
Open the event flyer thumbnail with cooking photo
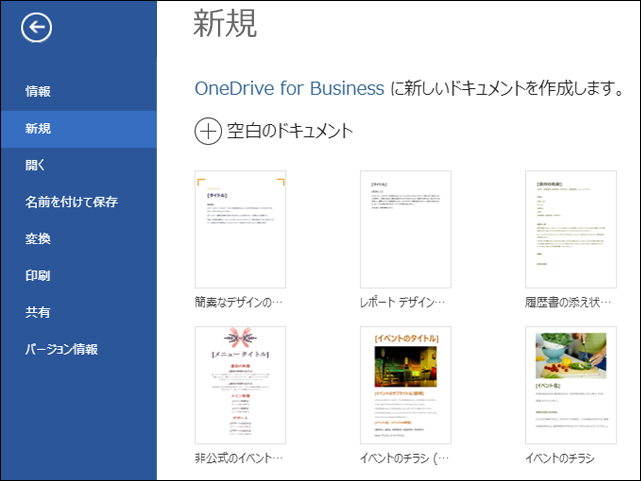point(570,385)
